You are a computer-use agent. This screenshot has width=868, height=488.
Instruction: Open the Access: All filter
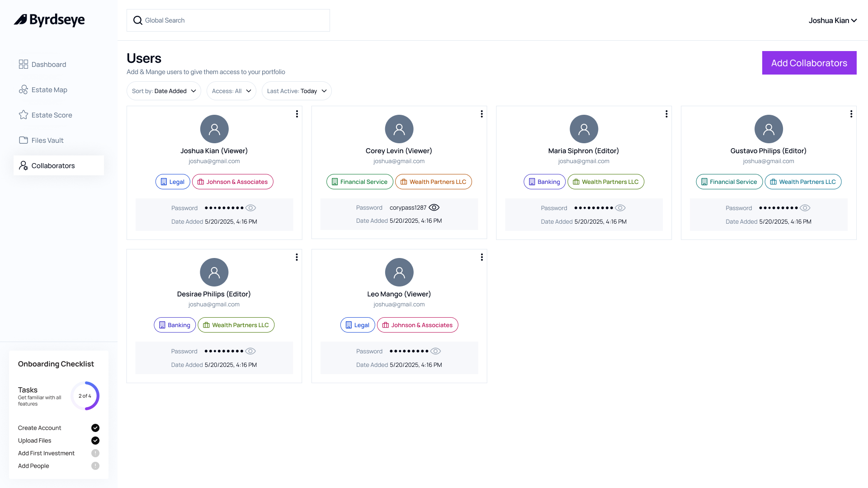[x=231, y=91]
